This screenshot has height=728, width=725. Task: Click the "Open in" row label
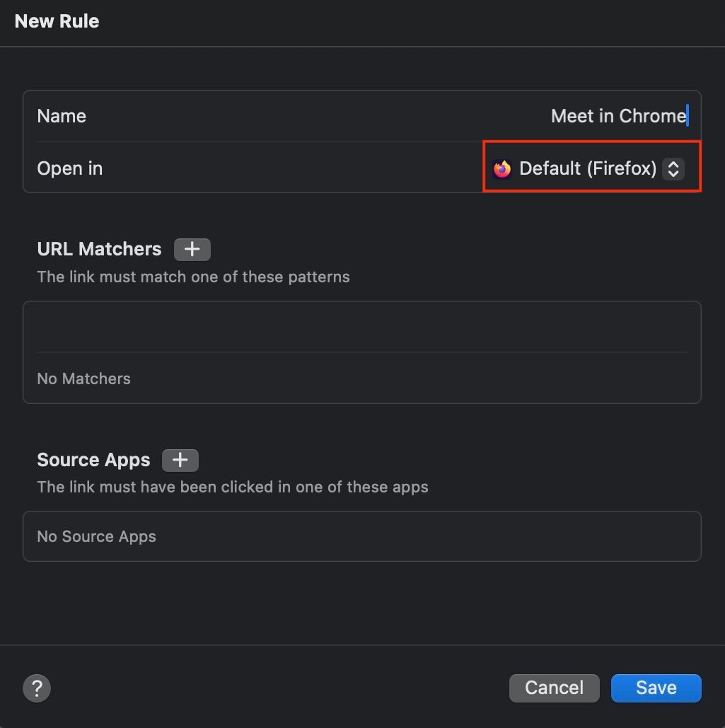coord(70,168)
